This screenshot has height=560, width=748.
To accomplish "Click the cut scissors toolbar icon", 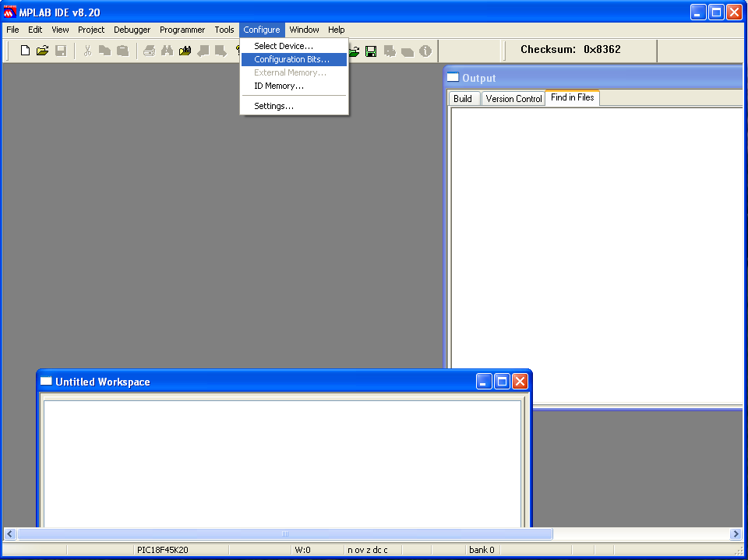I will click(87, 50).
